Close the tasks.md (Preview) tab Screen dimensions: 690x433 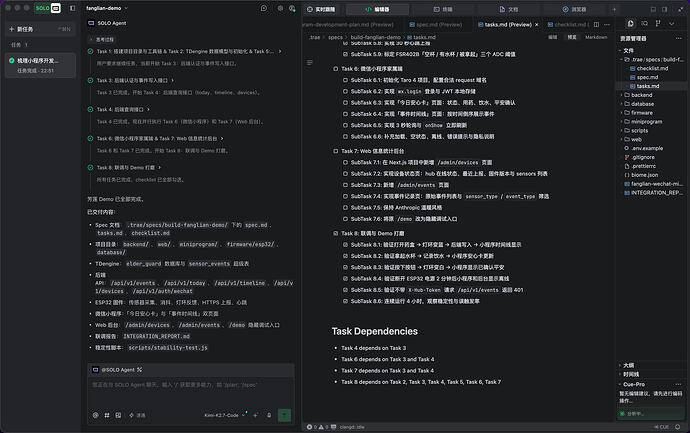pyautogui.click(x=536, y=25)
